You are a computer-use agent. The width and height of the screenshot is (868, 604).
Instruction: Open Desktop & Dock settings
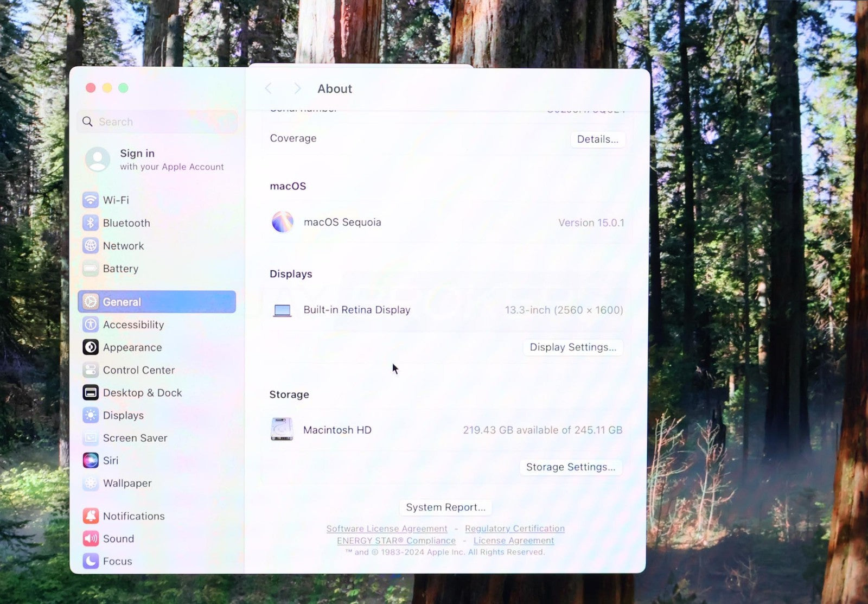point(142,393)
